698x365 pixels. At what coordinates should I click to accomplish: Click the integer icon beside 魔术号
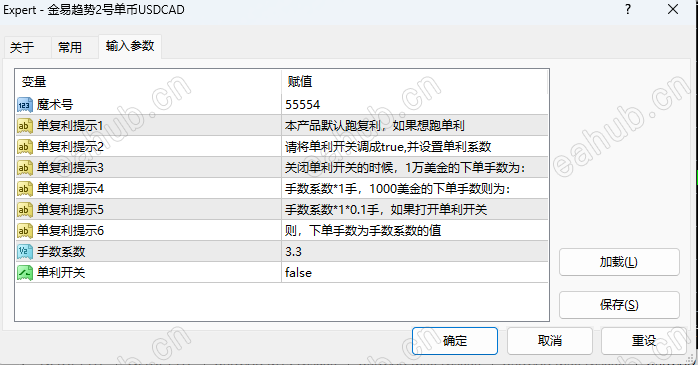pyautogui.click(x=24, y=105)
